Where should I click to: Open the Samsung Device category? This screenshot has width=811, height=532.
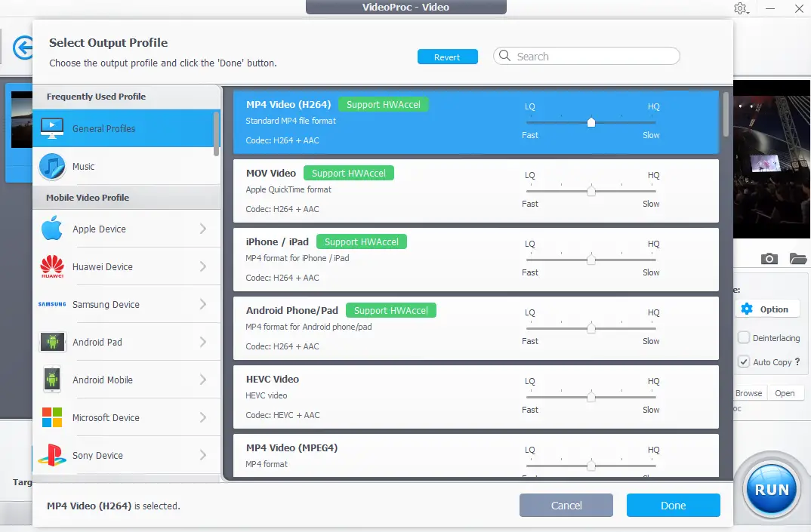click(127, 304)
